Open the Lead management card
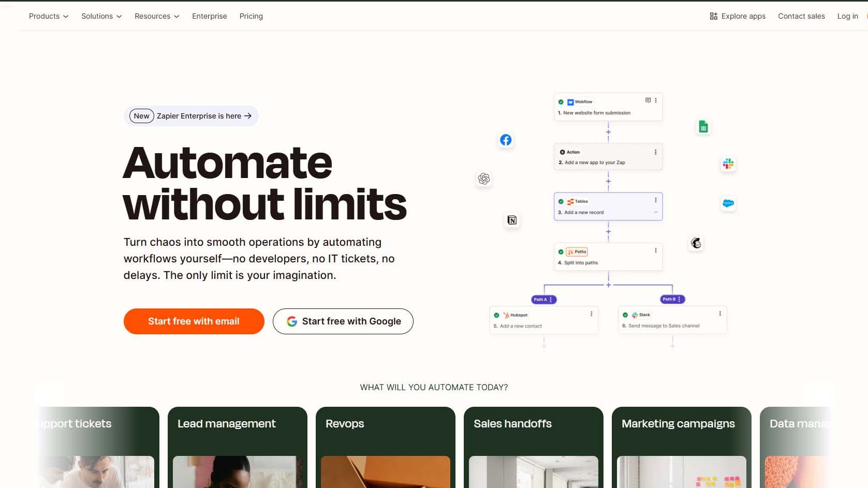This screenshot has width=868, height=488. (x=238, y=447)
